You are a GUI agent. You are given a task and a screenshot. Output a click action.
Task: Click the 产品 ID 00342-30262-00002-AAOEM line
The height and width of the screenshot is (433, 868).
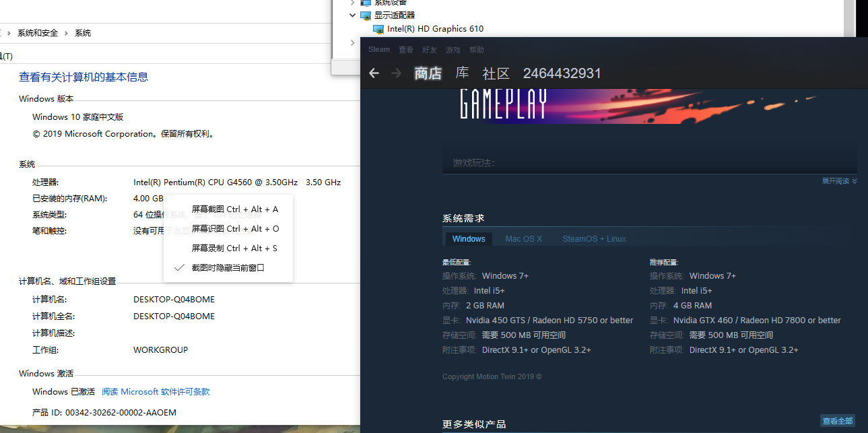(x=104, y=413)
